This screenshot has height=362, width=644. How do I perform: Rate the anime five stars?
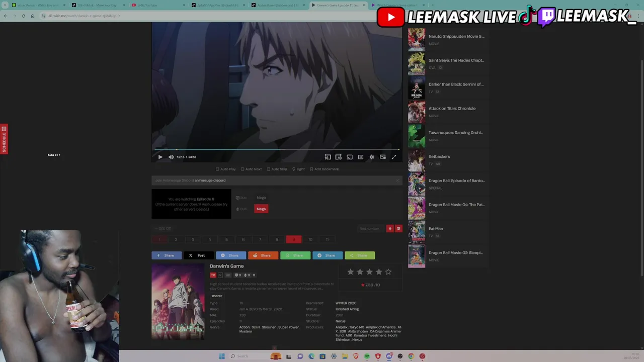[x=388, y=272]
